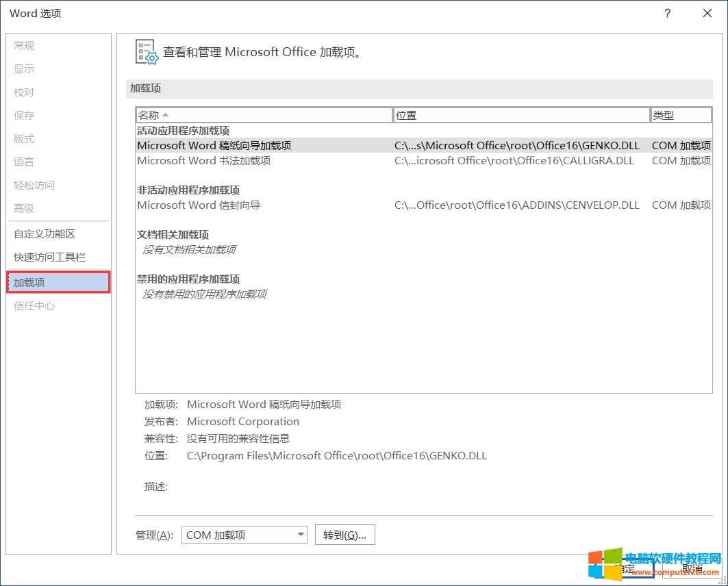This screenshot has width=728, height=586.
Task: Open the 信任中心 category
Action: 34,306
